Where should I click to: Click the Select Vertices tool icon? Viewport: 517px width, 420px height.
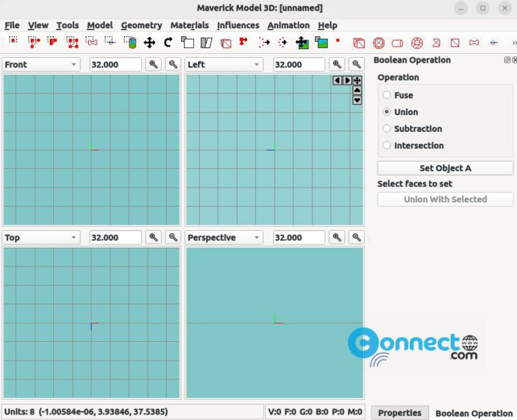tap(13, 42)
